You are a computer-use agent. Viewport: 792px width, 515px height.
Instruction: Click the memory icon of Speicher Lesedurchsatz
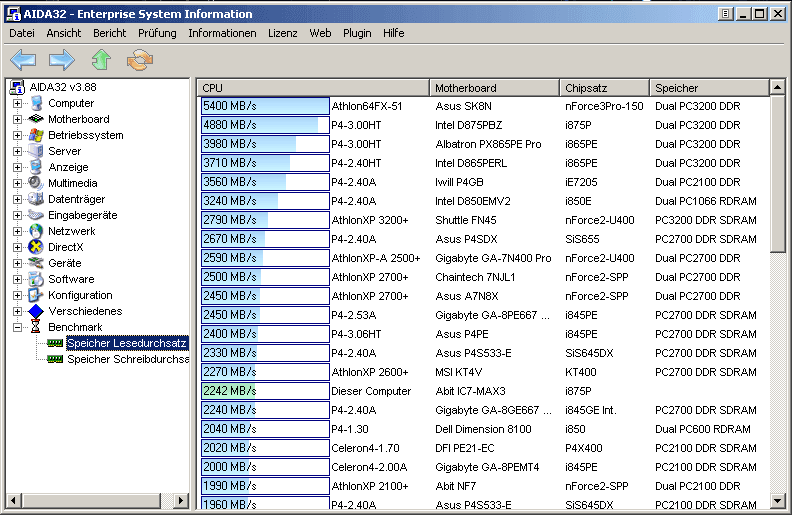pos(55,343)
